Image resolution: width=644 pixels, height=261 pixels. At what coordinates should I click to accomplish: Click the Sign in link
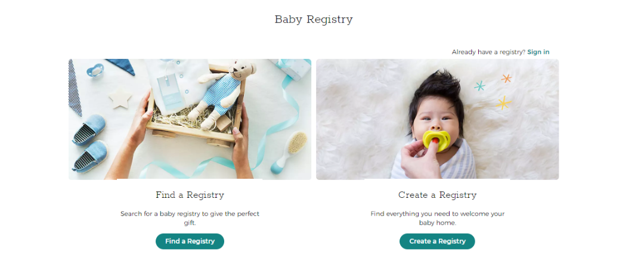click(x=538, y=52)
